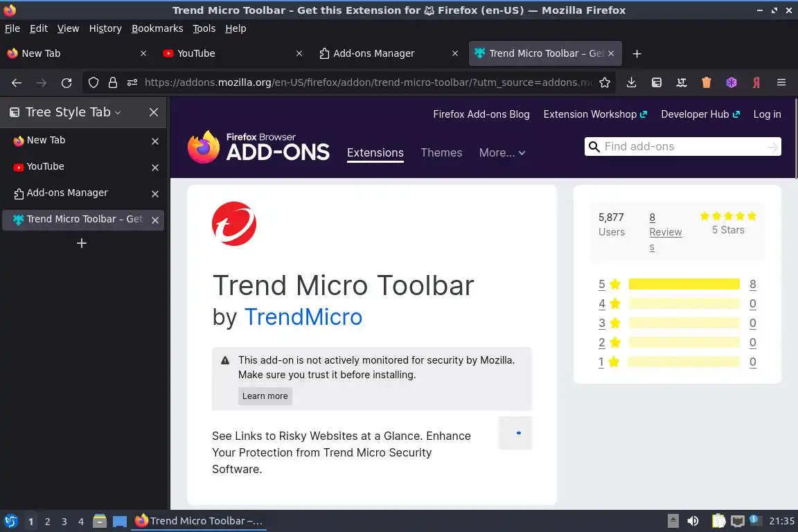Viewport: 798px width, 532px height.
Task: Open the Extension Workshop link
Action: point(595,114)
